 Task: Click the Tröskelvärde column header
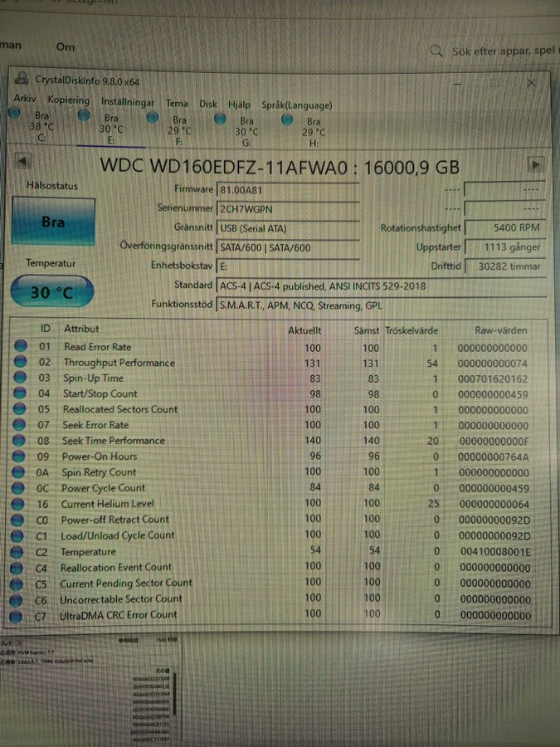point(411,330)
